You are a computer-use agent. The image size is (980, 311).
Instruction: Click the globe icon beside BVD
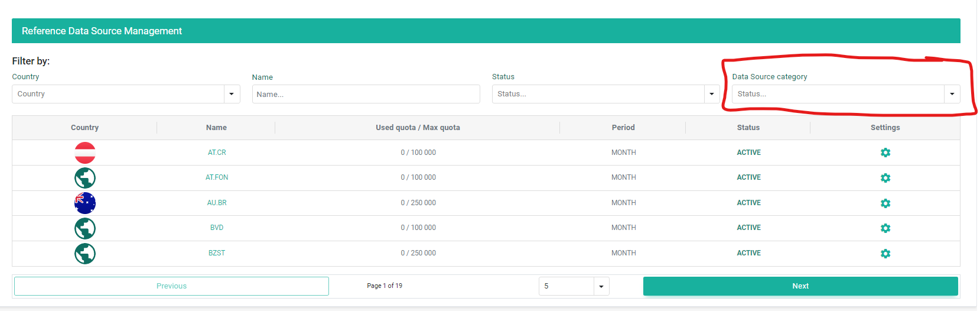click(85, 228)
